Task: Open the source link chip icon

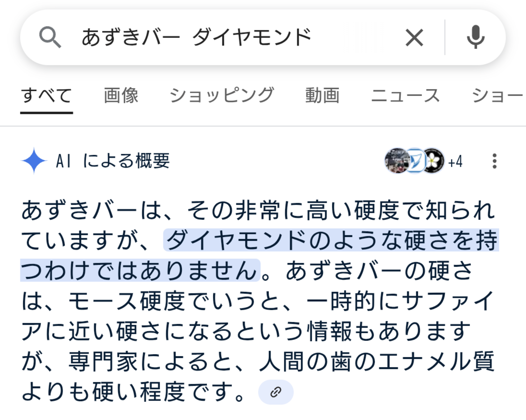Action: tap(276, 392)
